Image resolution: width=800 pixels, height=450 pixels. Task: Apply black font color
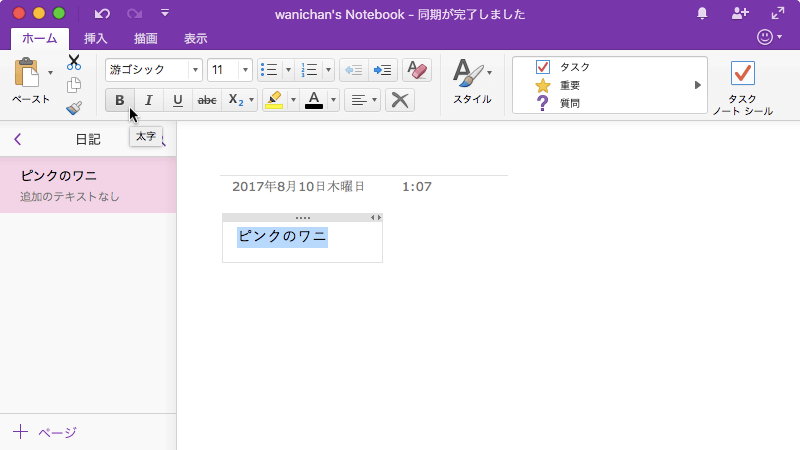click(x=314, y=100)
